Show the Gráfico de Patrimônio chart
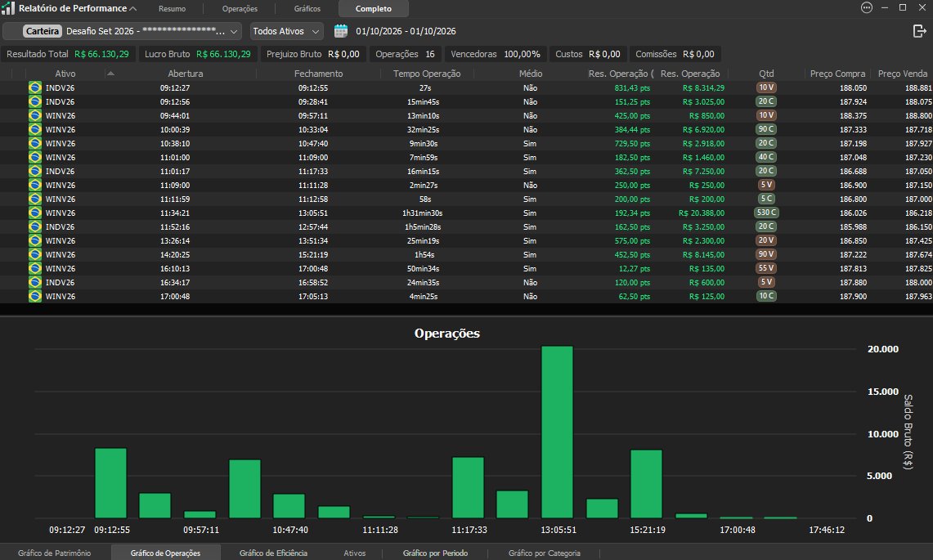This screenshot has width=933, height=560. (55, 553)
